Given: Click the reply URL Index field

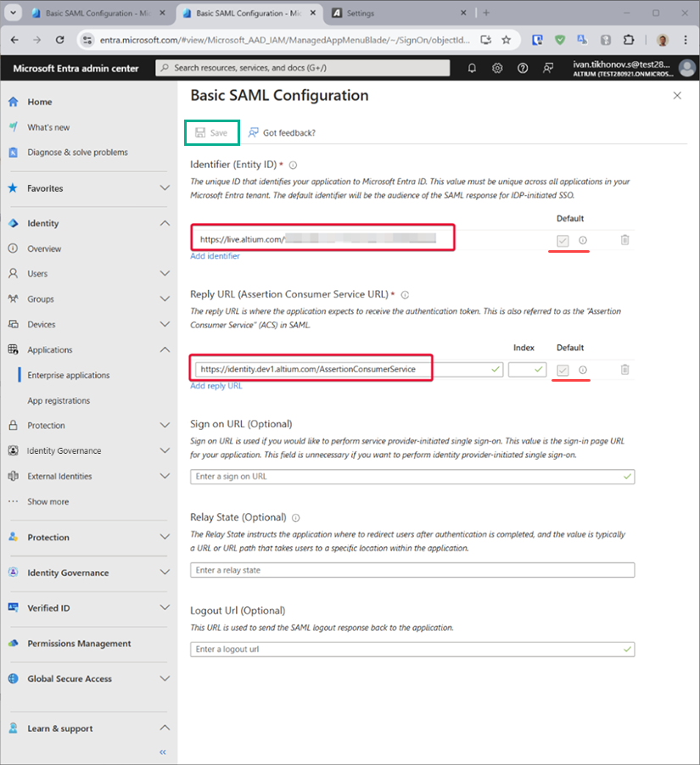Looking at the screenshot, I should click(527, 369).
